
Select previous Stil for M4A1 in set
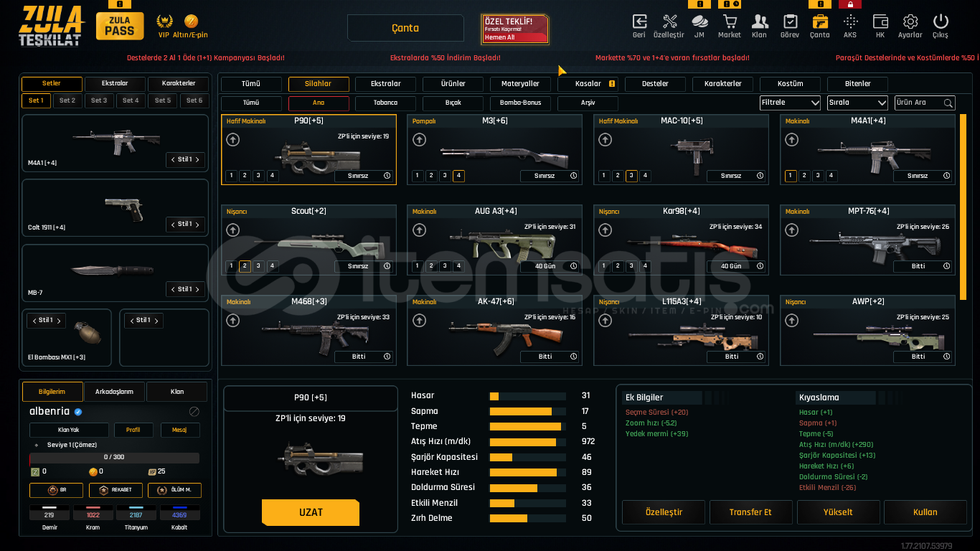pyautogui.click(x=172, y=159)
